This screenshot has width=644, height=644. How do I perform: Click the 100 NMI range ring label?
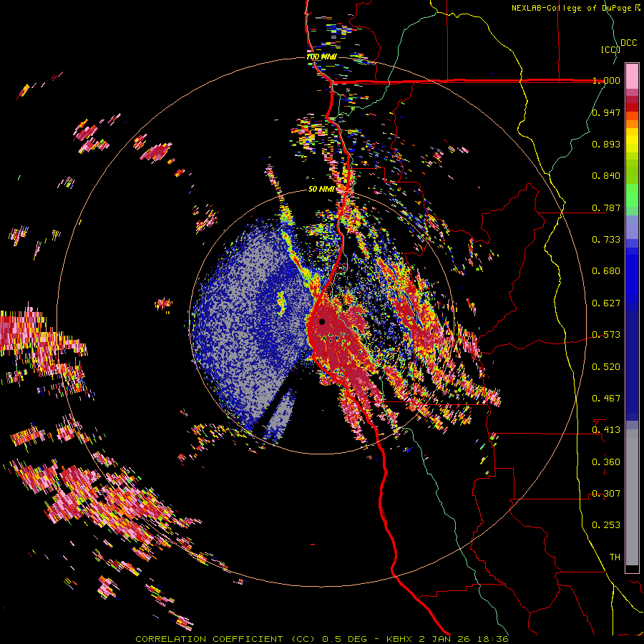321,57
